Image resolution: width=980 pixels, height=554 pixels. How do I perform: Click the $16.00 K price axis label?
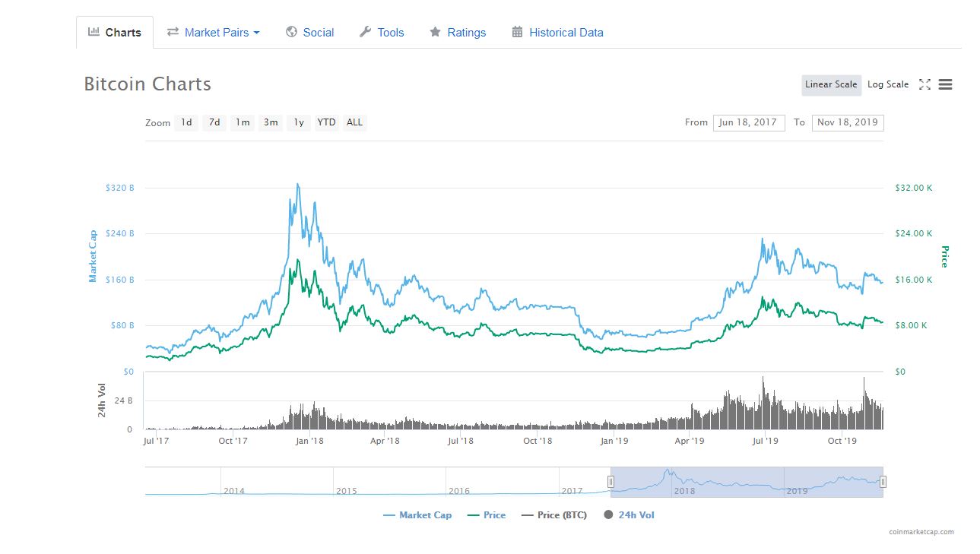pos(914,280)
